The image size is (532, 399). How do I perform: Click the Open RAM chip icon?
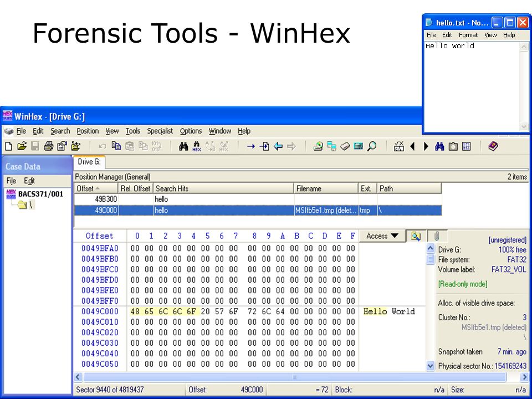tap(345, 146)
